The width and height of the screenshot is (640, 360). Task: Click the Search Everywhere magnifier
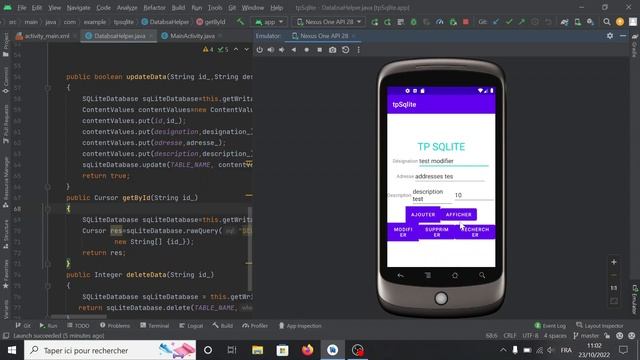click(x=607, y=22)
